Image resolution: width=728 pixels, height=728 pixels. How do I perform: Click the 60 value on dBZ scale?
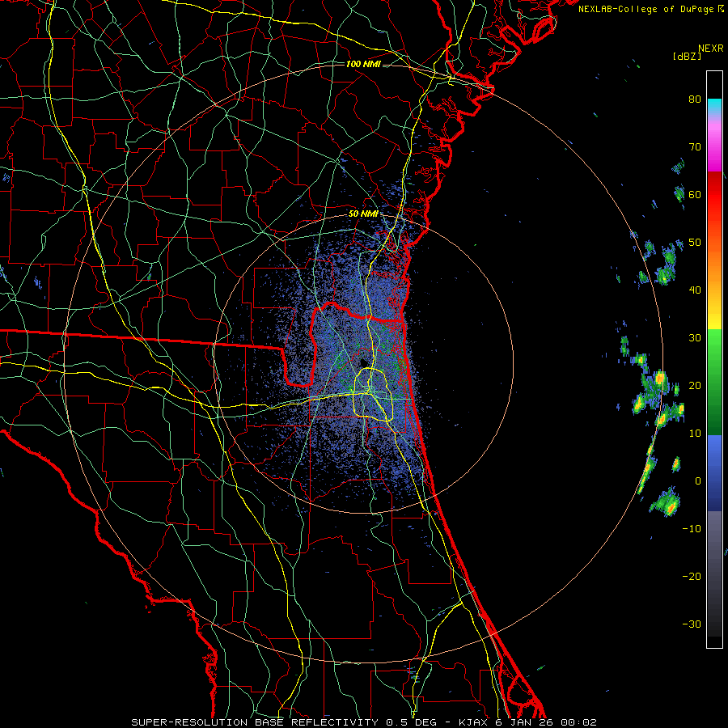pyautogui.click(x=695, y=194)
